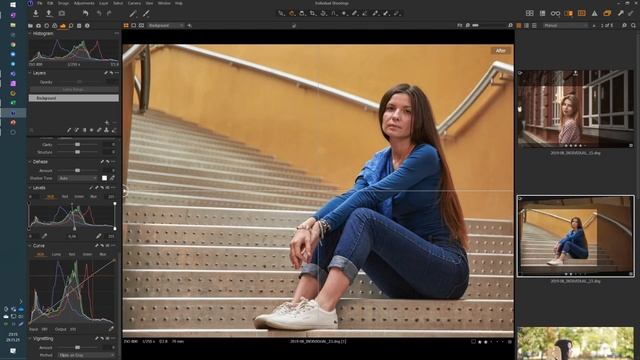Select the Pan hand cursor tool

(x=291, y=13)
